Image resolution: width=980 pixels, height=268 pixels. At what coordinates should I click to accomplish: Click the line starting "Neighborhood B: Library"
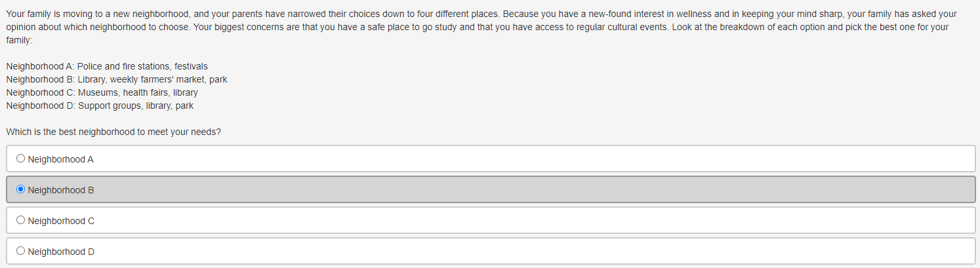point(117,79)
